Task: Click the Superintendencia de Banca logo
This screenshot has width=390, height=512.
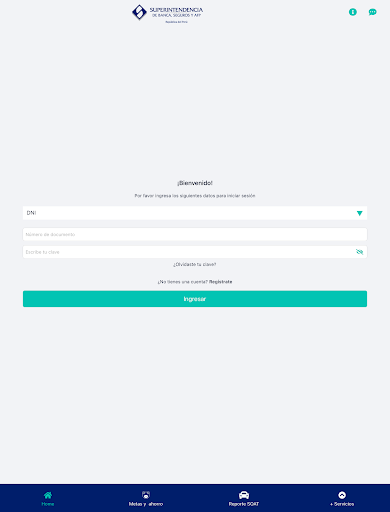Action: [167, 13]
